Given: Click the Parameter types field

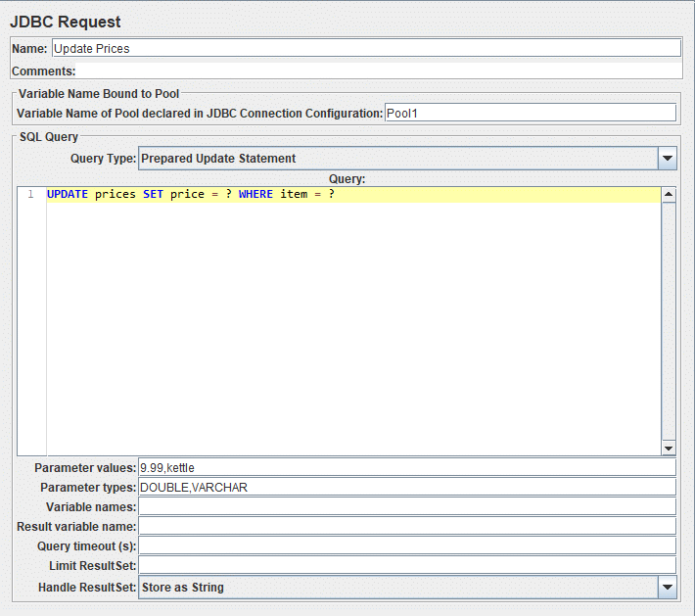Looking at the screenshot, I should coord(406,488).
